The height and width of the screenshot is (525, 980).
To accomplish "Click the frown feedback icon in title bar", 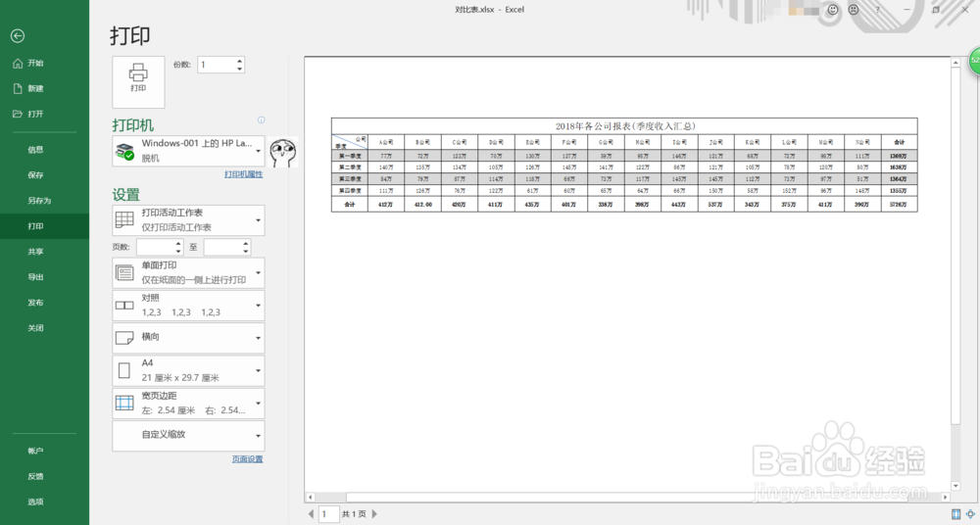I will (x=854, y=10).
